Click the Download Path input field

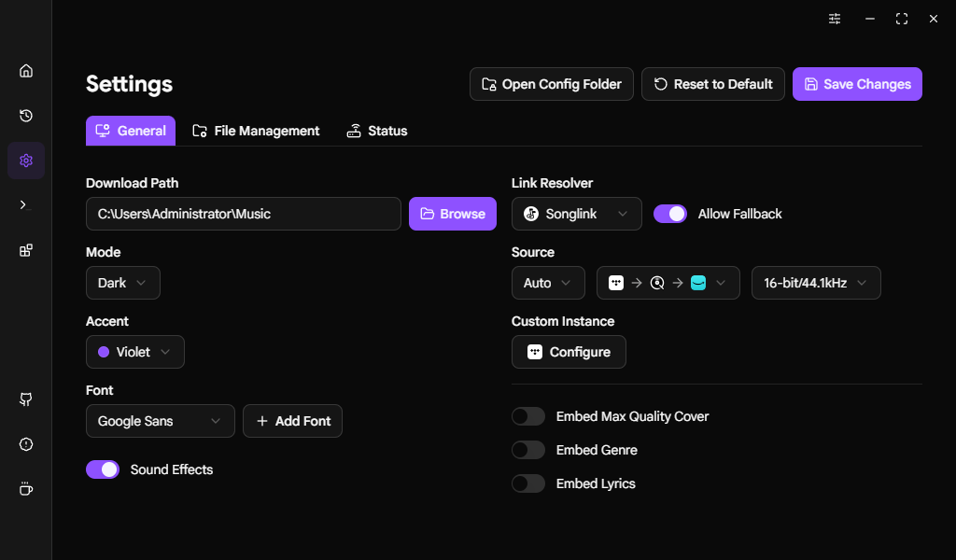click(x=243, y=214)
